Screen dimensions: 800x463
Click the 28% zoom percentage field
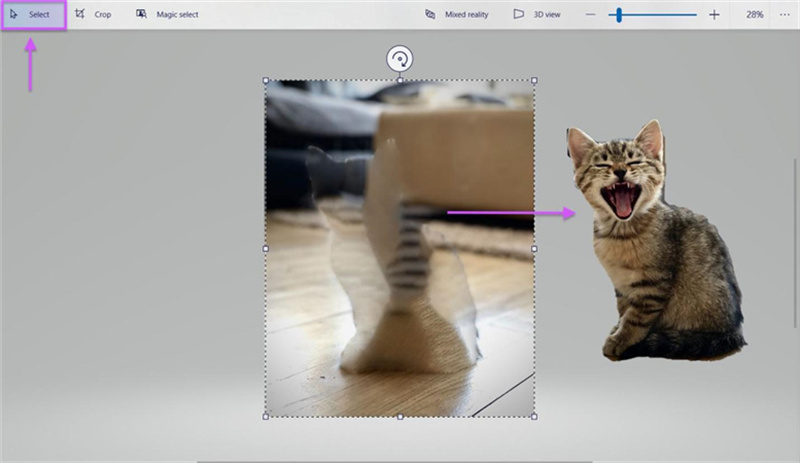pos(755,15)
